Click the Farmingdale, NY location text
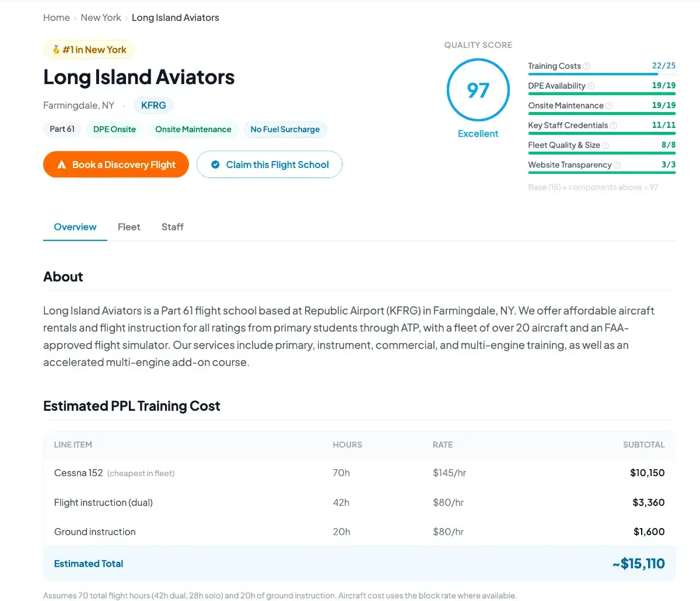 tap(79, 106)
